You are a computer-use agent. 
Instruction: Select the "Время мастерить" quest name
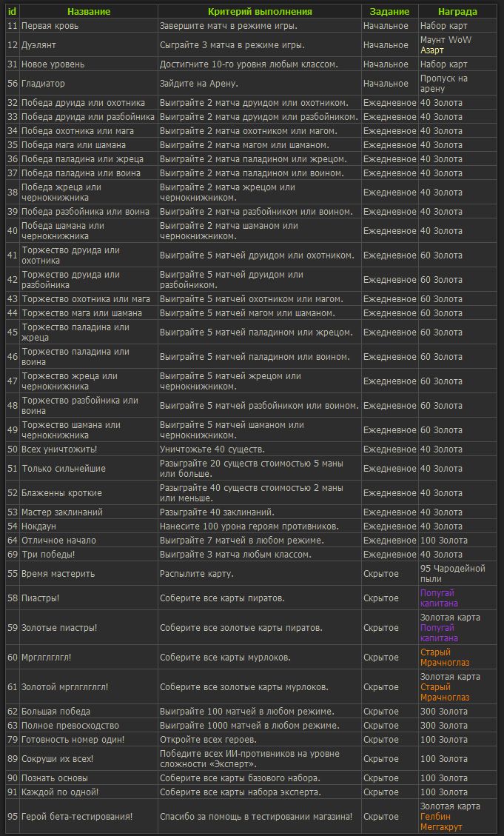pos(58,574)
